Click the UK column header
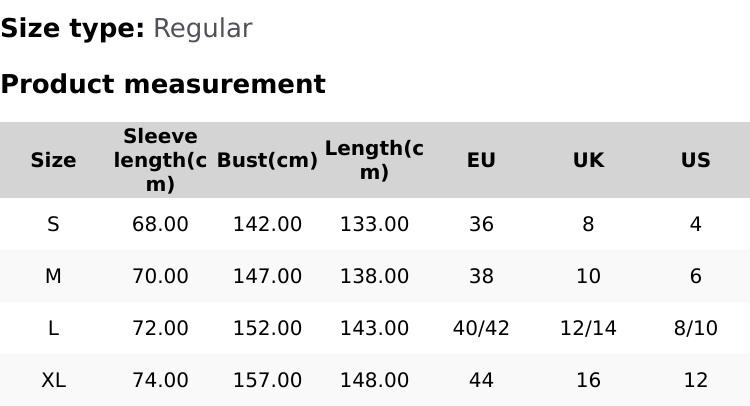 click(x=588, y=160)
